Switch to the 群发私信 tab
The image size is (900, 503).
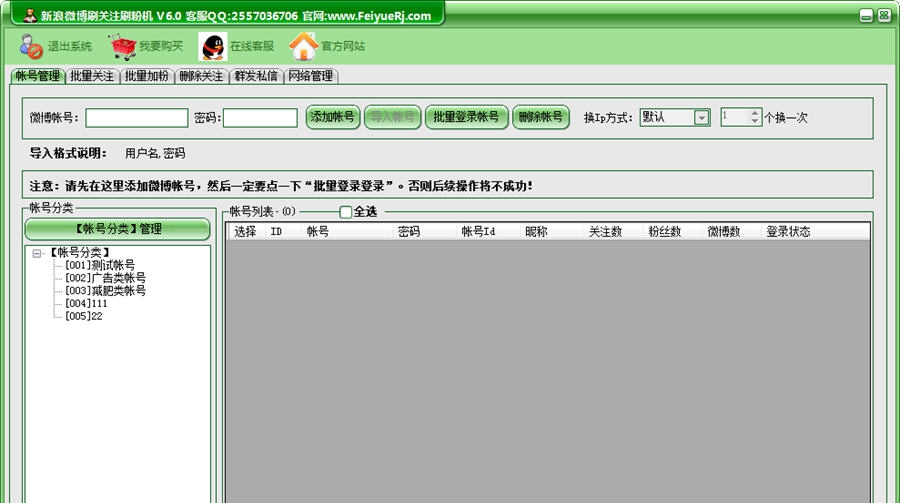click(256, 76)
